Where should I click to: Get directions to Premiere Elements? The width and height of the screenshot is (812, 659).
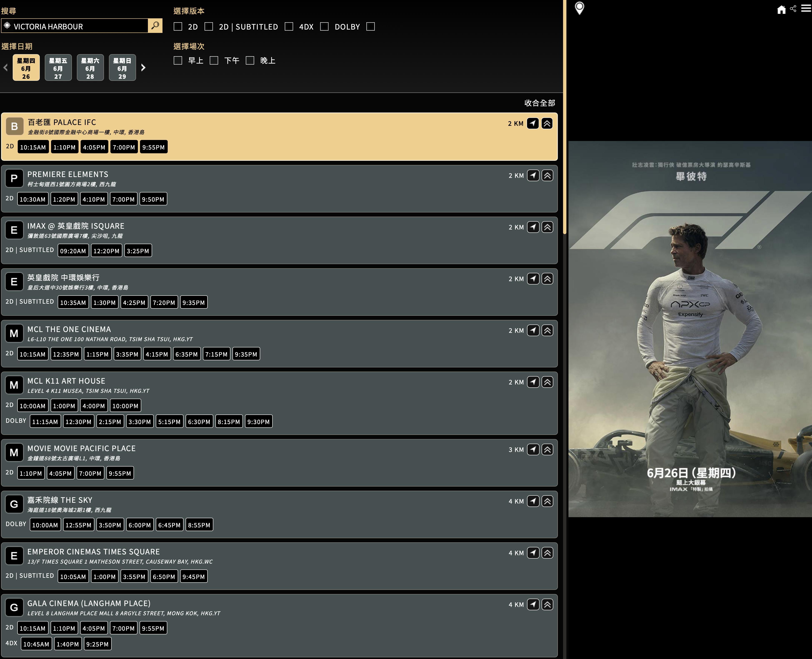coord(533,175)
